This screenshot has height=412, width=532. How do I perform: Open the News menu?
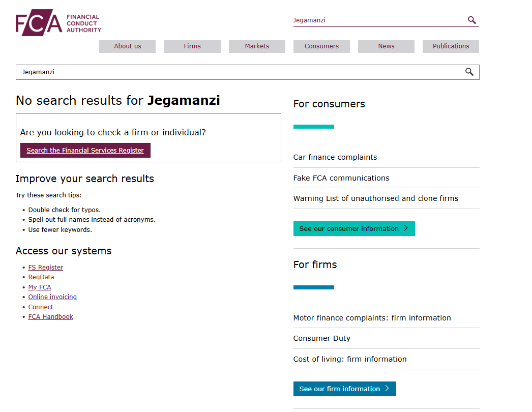[x=386, y=46]
